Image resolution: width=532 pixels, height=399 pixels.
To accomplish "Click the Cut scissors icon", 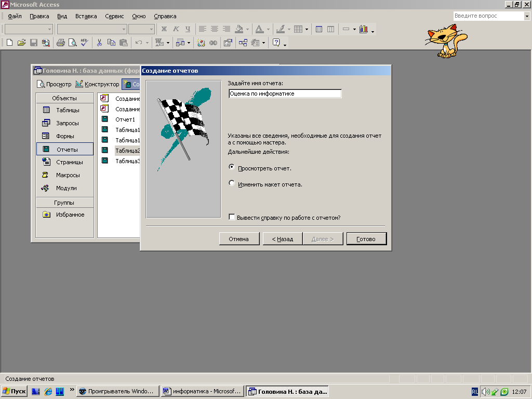I will click(x=99, y=43).
